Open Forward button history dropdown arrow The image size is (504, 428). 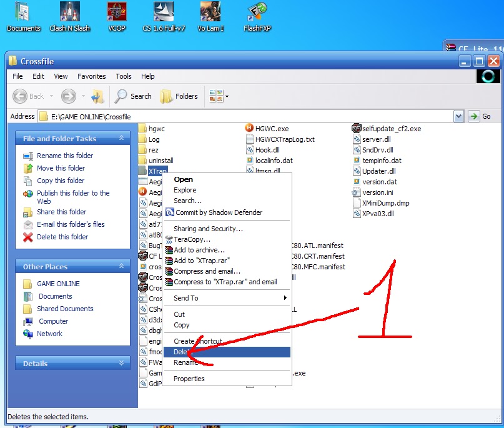coord(83,96)
